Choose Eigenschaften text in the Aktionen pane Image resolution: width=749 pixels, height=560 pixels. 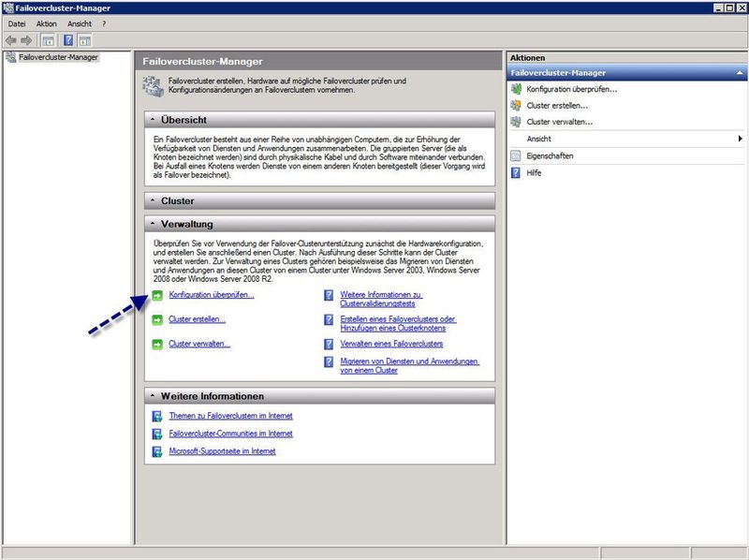(x=550, y=155)
